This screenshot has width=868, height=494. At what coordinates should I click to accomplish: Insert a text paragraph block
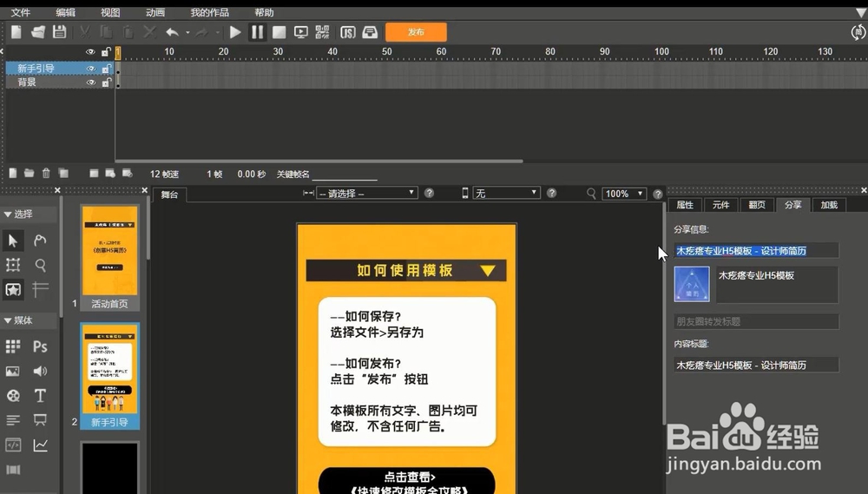click(x=13, y=420)
